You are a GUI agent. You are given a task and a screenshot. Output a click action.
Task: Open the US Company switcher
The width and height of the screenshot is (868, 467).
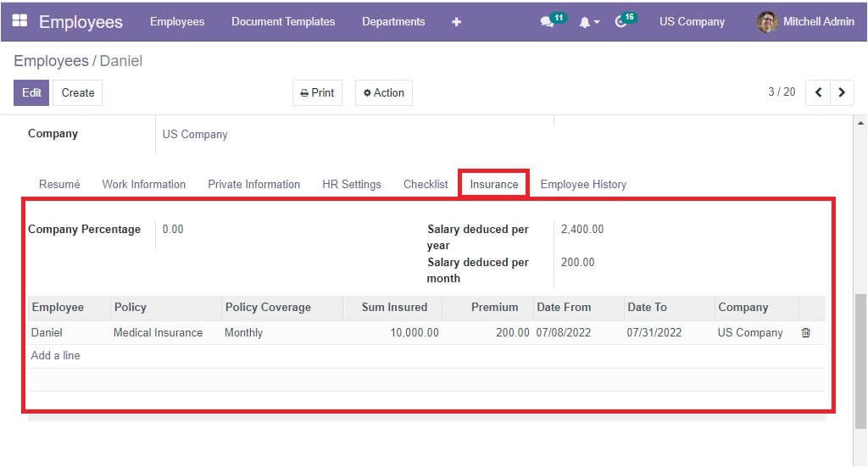pyautogui.click(x=692, y=22)
